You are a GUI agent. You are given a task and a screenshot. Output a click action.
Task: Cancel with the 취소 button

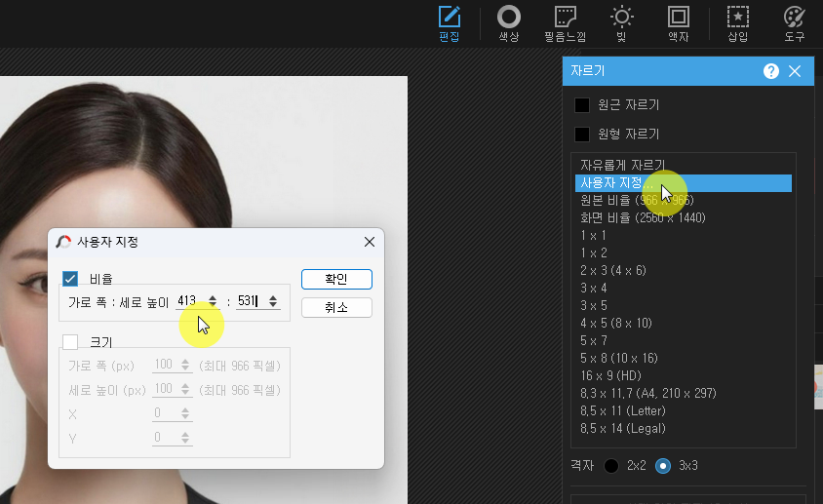pyautogui.click(x=336, y=308)
